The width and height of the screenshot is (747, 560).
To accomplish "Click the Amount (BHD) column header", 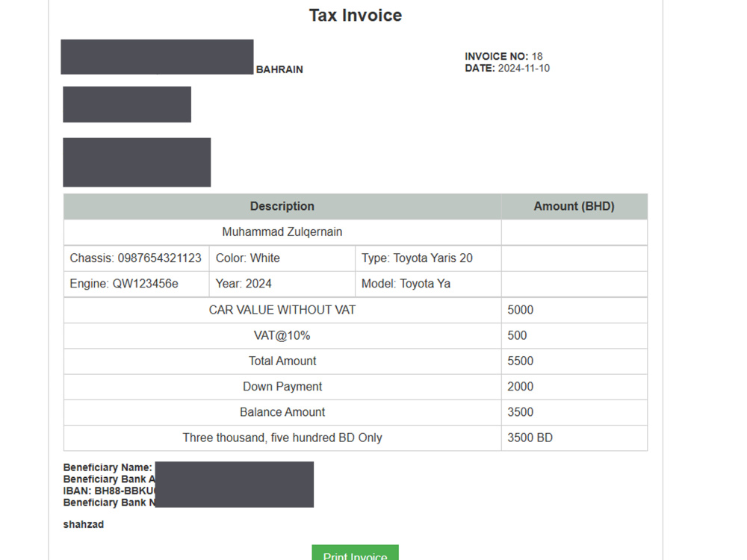I will point(574,206).
